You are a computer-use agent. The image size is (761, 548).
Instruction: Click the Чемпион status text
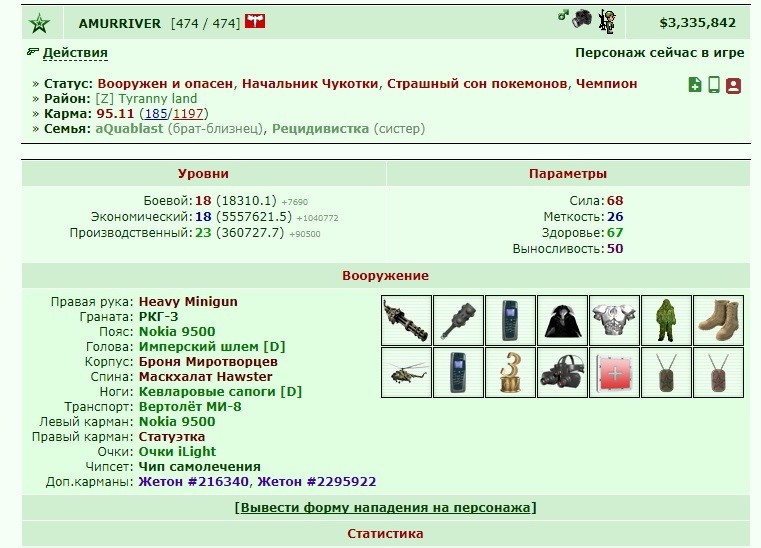(606, 83)
